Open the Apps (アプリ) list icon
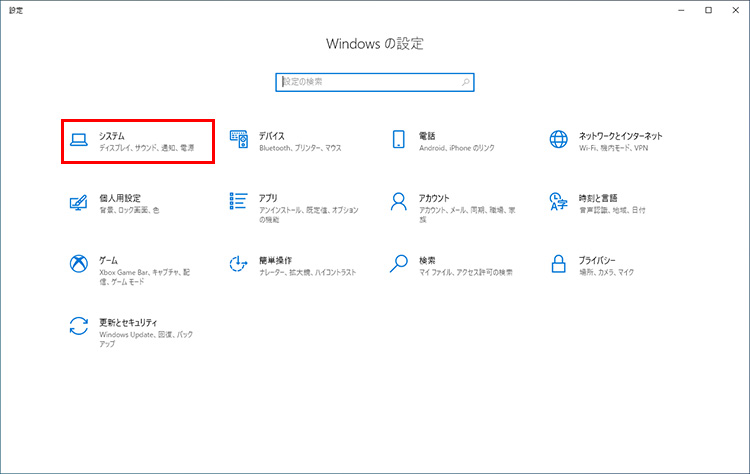 [x=239, y=202]
